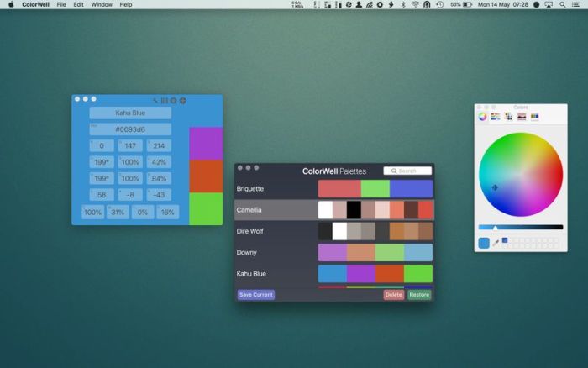
Task: Open the Edit menu
Action: [x=78, y=4]
